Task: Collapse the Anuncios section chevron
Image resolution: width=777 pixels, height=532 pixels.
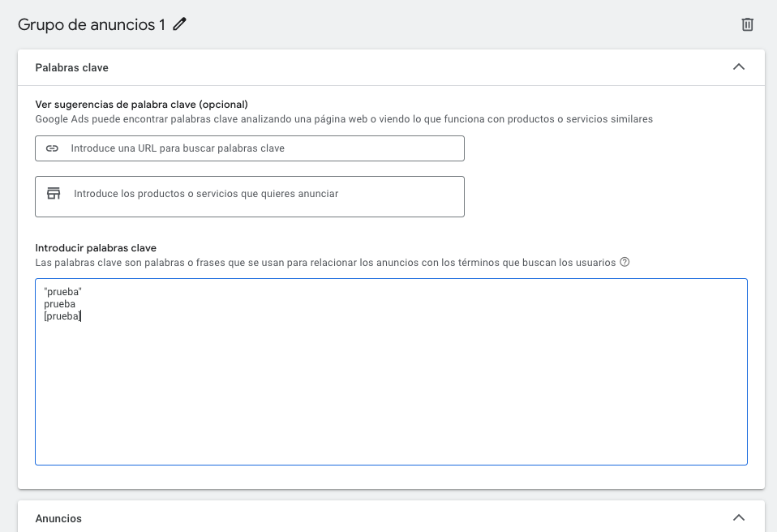Action: [x=738, y=517]
